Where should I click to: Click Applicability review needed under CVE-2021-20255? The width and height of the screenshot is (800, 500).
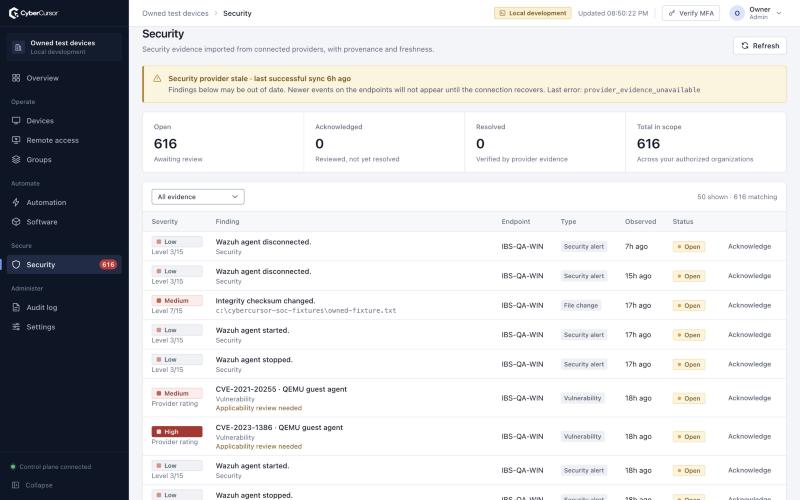[x=259, y=408]
